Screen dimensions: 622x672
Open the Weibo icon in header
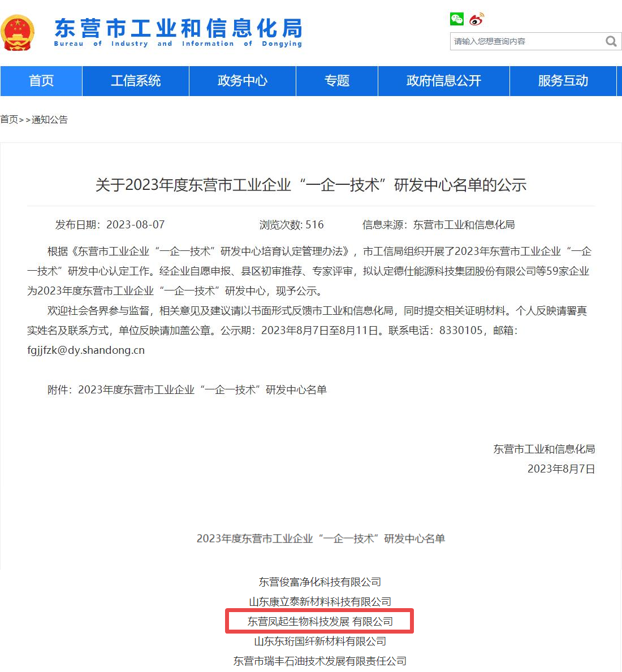[x=476, y=19]
